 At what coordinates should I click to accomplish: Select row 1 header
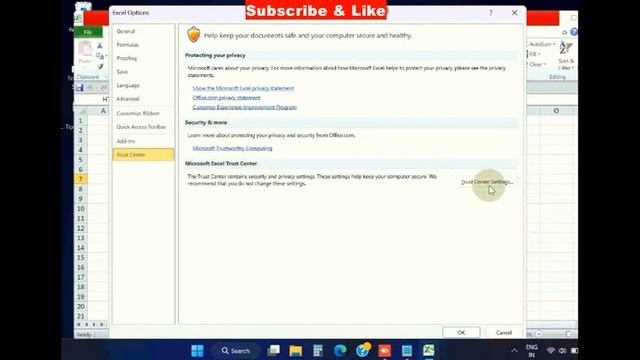pyautogui.click(x=80, y=120)
